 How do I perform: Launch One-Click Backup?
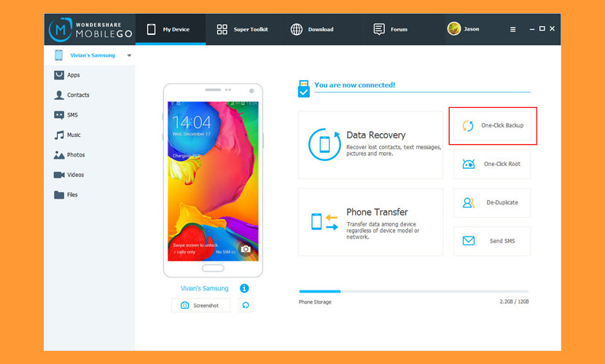click(x=492, y=125)
